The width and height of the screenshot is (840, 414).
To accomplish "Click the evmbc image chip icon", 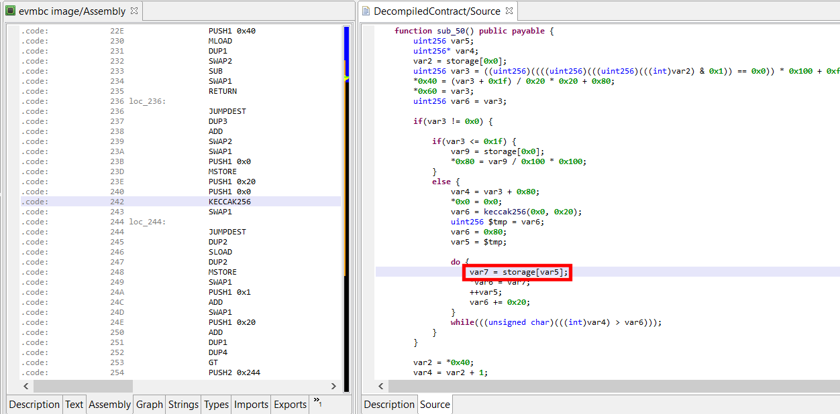I will tap(11, 11).
